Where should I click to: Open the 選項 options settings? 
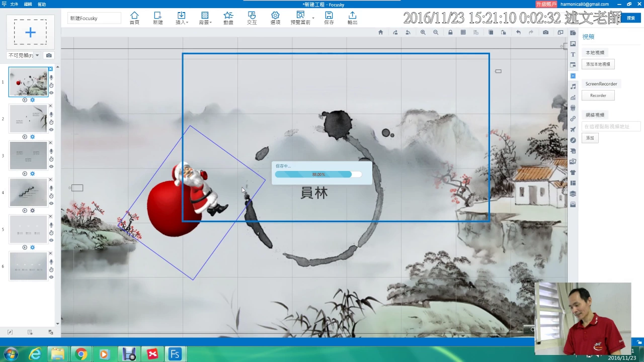point(275,18)
